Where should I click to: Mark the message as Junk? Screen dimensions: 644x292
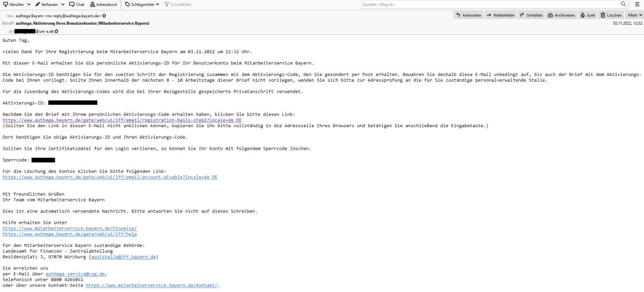(x=588, y=15)
